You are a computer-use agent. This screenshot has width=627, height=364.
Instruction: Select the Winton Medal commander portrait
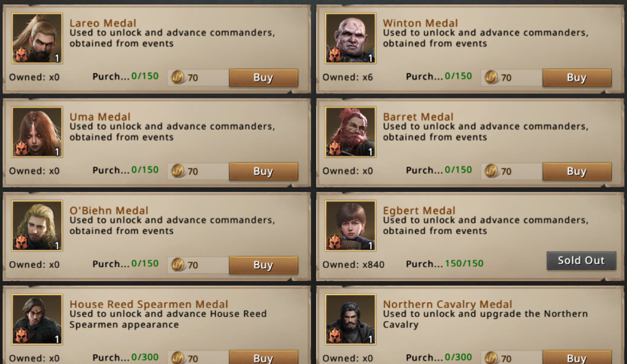[x=350, y=38]
